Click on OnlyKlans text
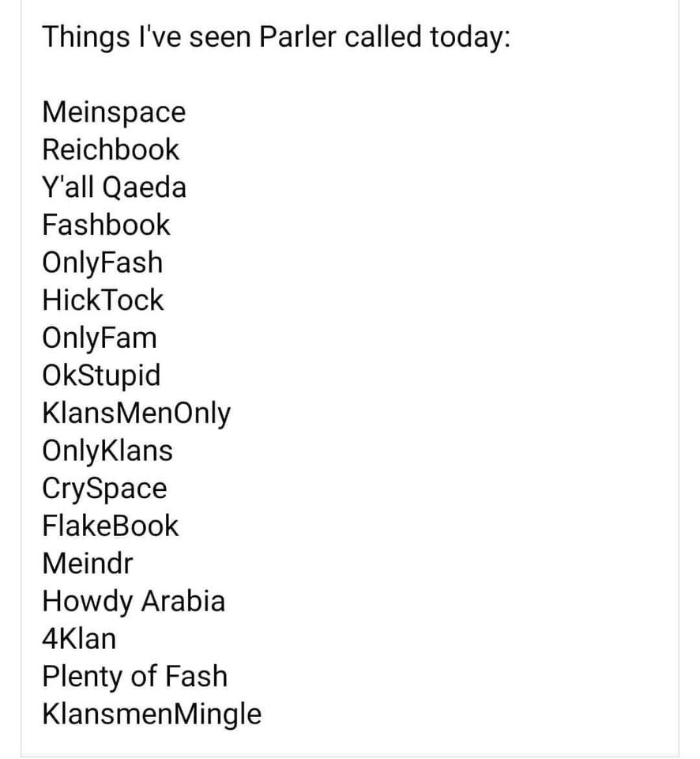This screenshot has height=759, width=700. pyautogui.click(x=107, y=451)
